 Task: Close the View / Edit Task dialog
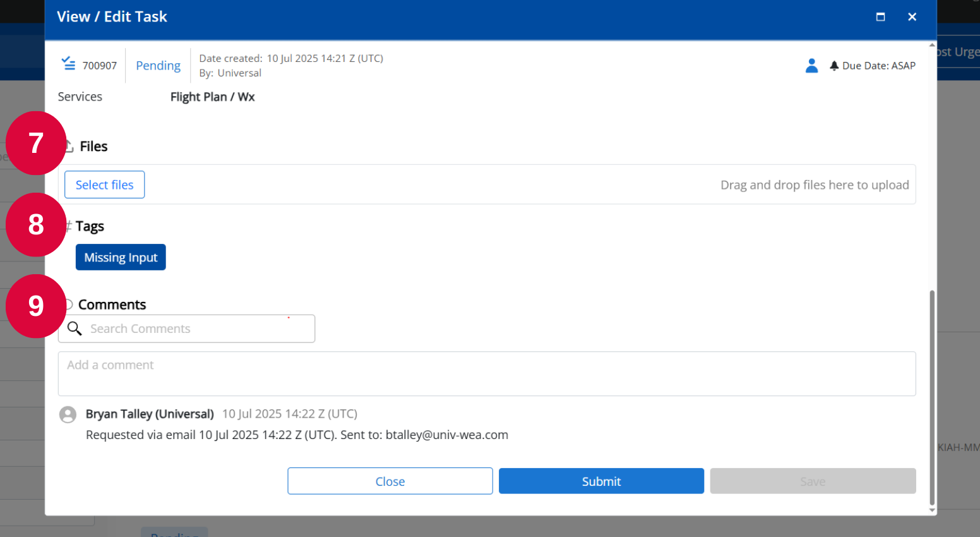pyautogui.click(x=912, y=17)
